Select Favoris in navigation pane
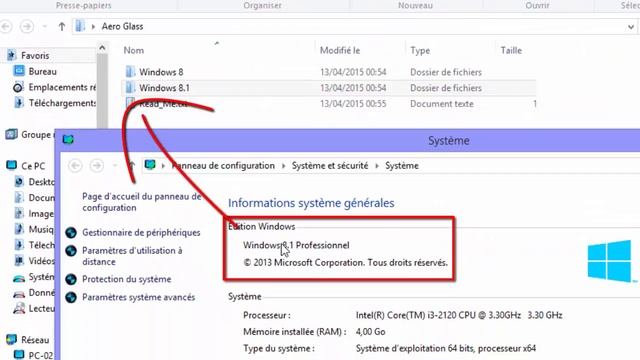The width and height of the screenshot is (640, 360). [x=35, y=56]
